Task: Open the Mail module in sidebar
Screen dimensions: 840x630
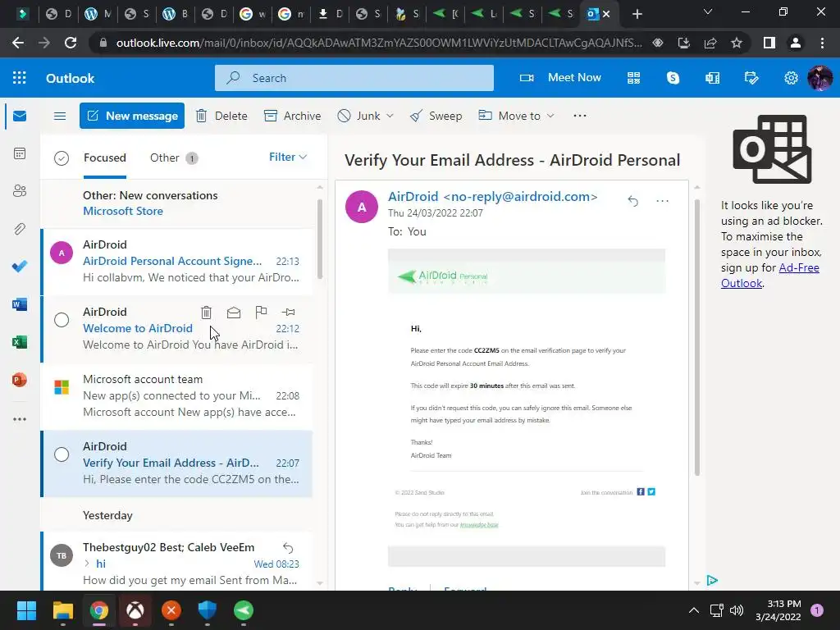Action: coord(20,116)
